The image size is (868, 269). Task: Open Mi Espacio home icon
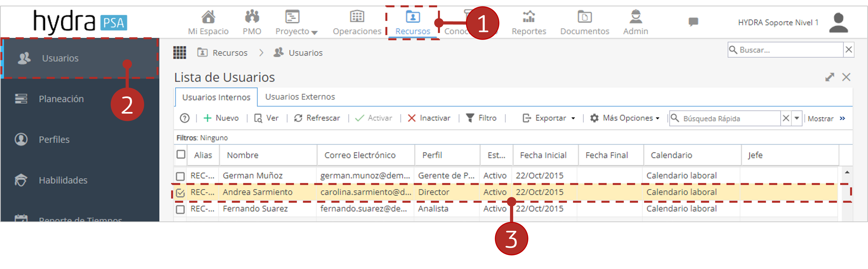coord(208,17)
